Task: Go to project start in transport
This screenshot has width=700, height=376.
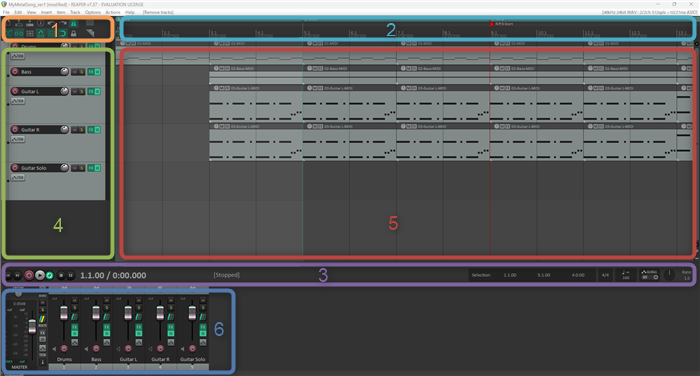Action: click(8, 276)
